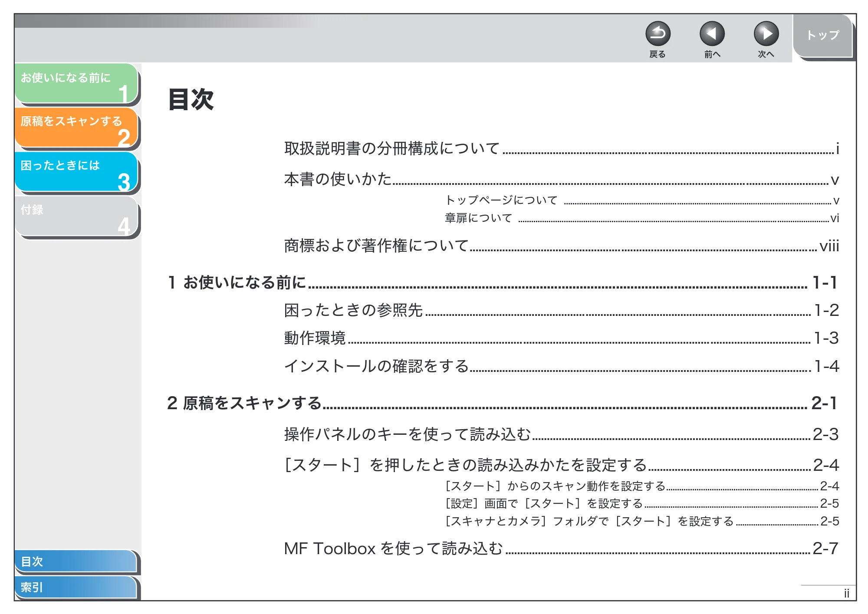Open chapter tab 原稿をスキャンする 2
868x614 pixels.
[76, 128]
